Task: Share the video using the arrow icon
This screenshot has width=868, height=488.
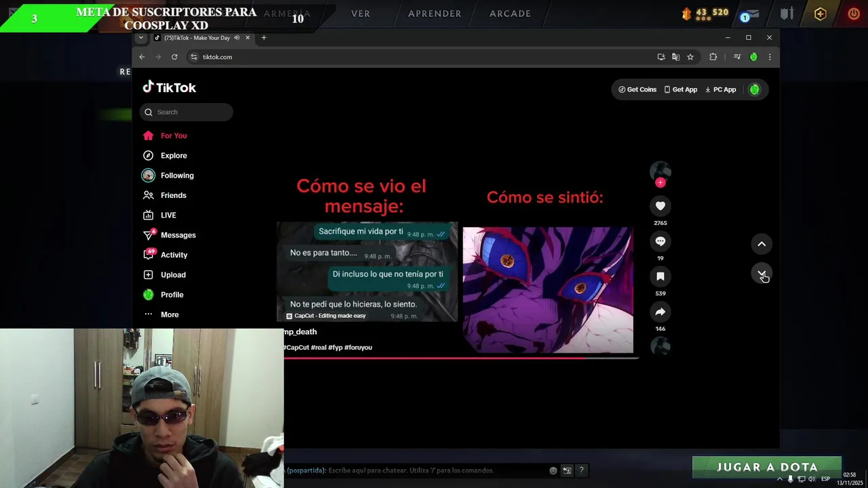Action: [660, 312]
